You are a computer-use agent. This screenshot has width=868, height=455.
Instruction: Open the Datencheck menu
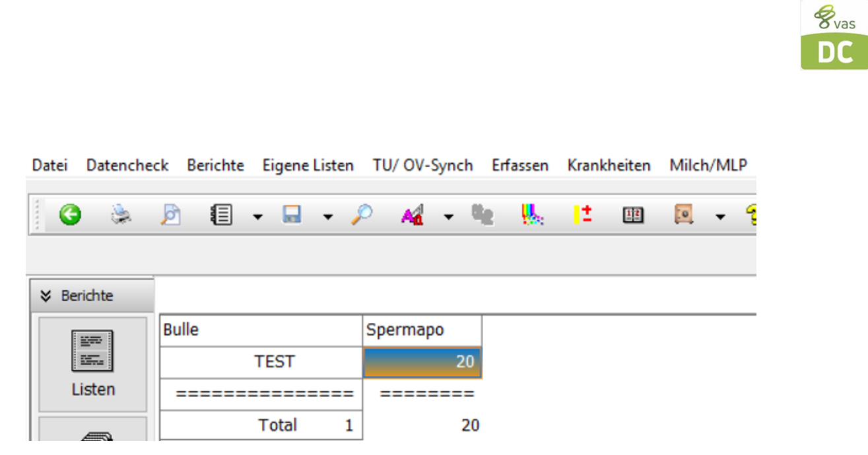[127, 165]
